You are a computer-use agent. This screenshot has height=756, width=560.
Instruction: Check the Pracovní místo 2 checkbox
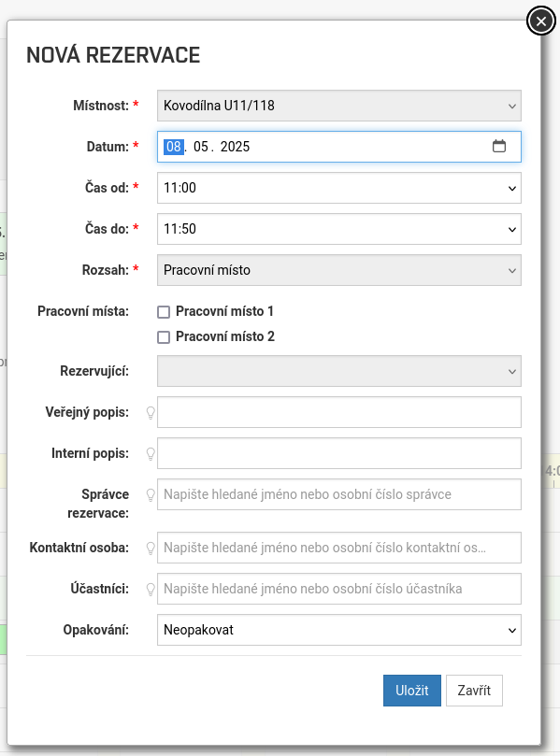(164, 337)
